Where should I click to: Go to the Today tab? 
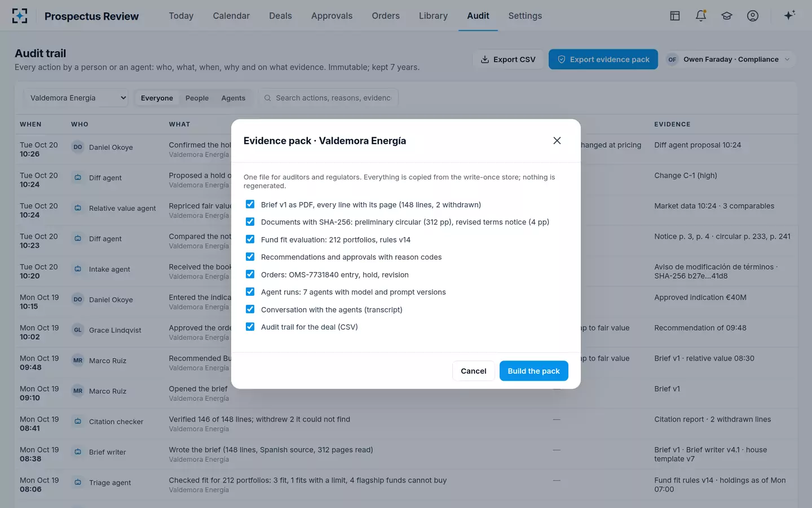pos(181,16)
